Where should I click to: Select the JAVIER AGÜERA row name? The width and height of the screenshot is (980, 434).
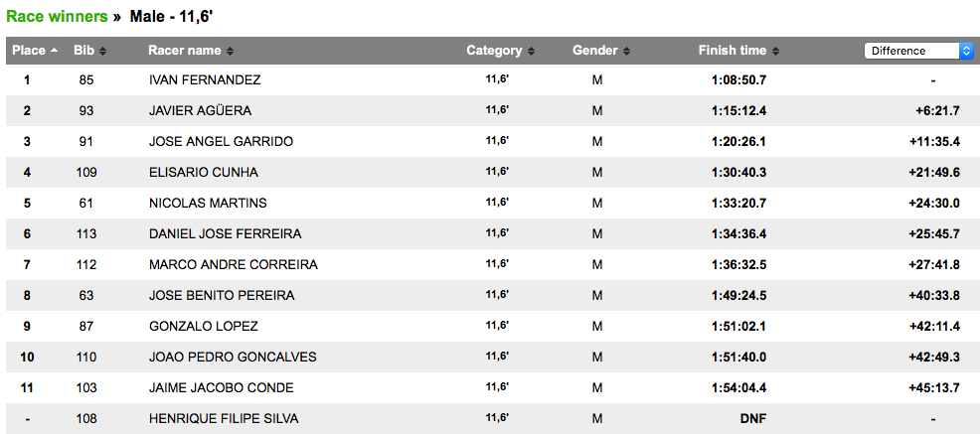click(200, 111)
